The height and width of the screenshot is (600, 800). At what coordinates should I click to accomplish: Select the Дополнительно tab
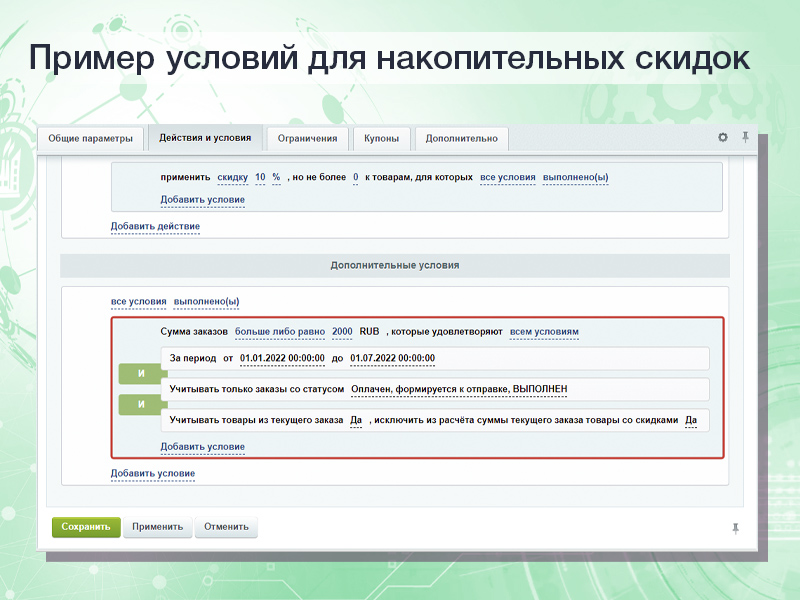coord(461,138)
